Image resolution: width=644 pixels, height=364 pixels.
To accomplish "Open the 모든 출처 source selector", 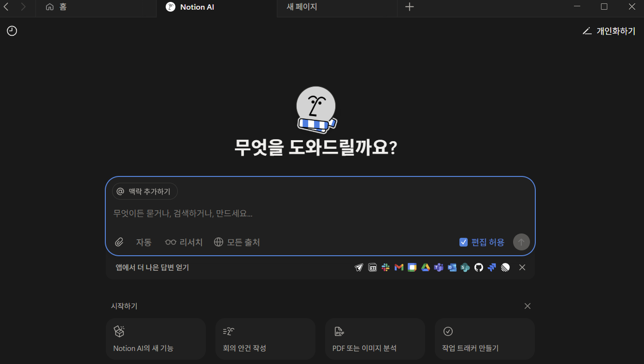I will [237, 242].
